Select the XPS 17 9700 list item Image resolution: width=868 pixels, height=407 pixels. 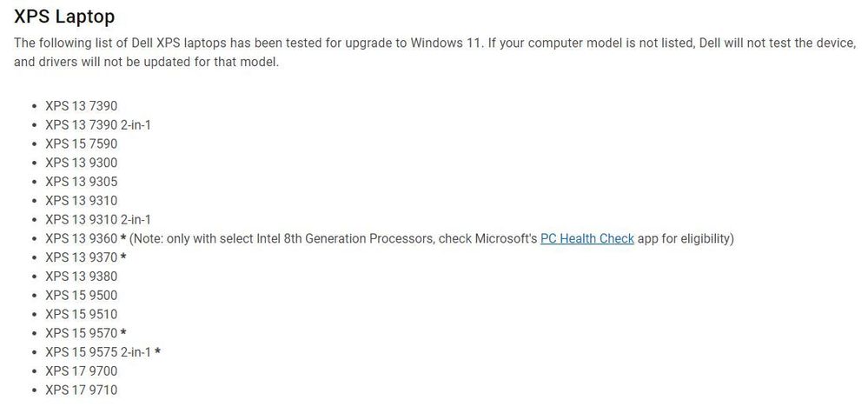[82, 370]
